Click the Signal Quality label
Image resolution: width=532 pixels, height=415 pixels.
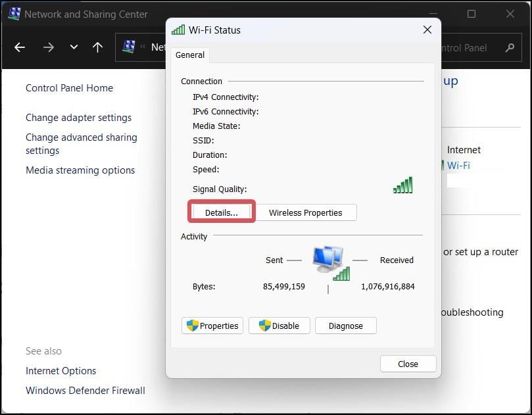pos(220,189)
